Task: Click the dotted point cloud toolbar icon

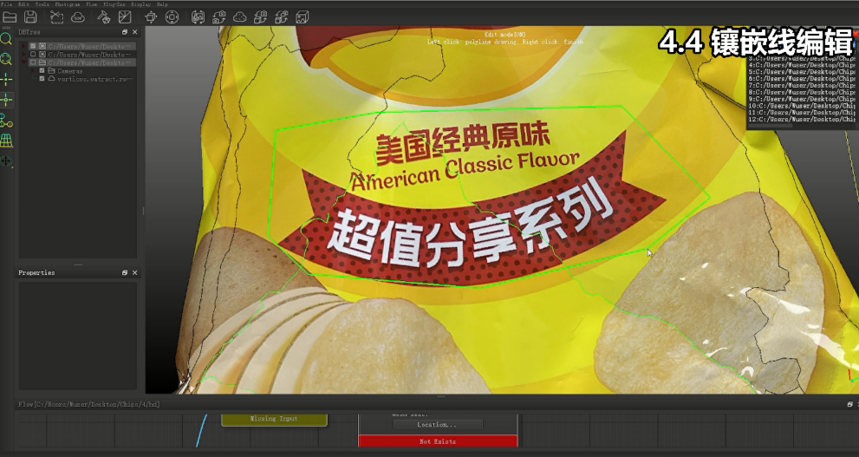Action: (x=239, y=17)
